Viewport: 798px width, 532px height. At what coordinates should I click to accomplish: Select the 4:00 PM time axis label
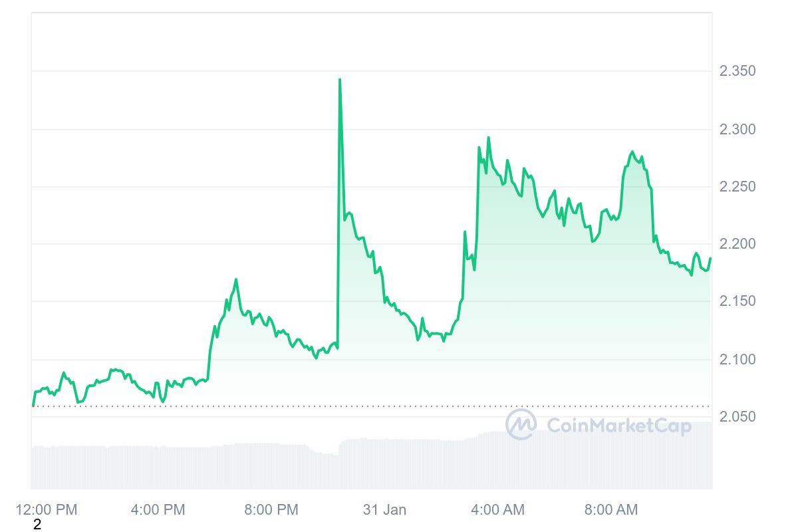158,510
